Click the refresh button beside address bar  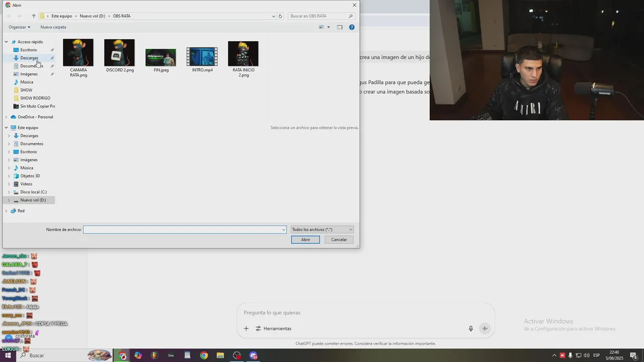click(280, 16)
